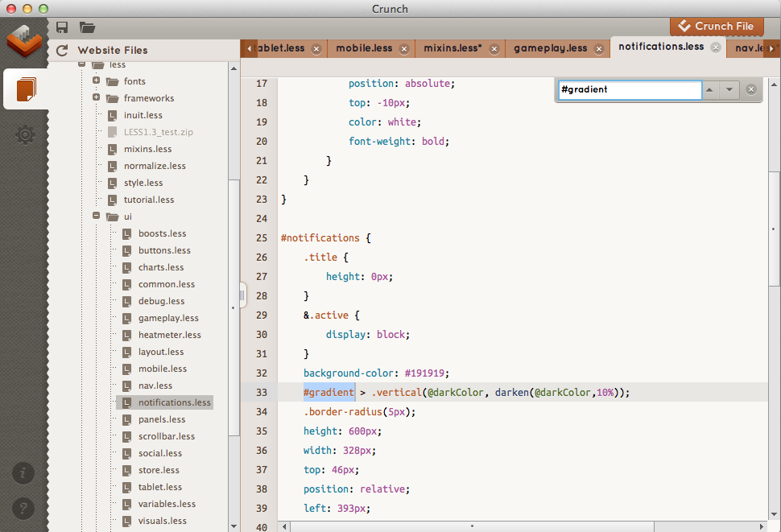Open the settings gear in sidebar
This screenshot has width=781, height=532.
(x=25, y=135)
